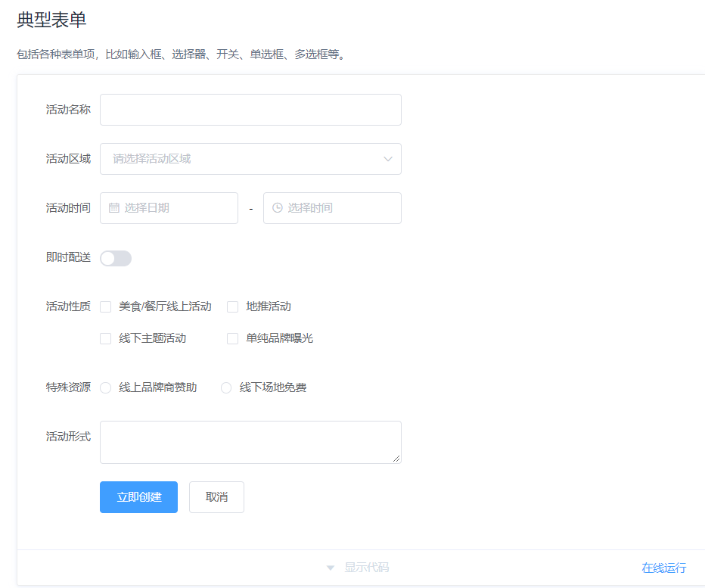The width and height of the screenshot is (705, 588).
Task: Click the dropdown arrow in the 活动区域 select
Action: pos(387,159)
